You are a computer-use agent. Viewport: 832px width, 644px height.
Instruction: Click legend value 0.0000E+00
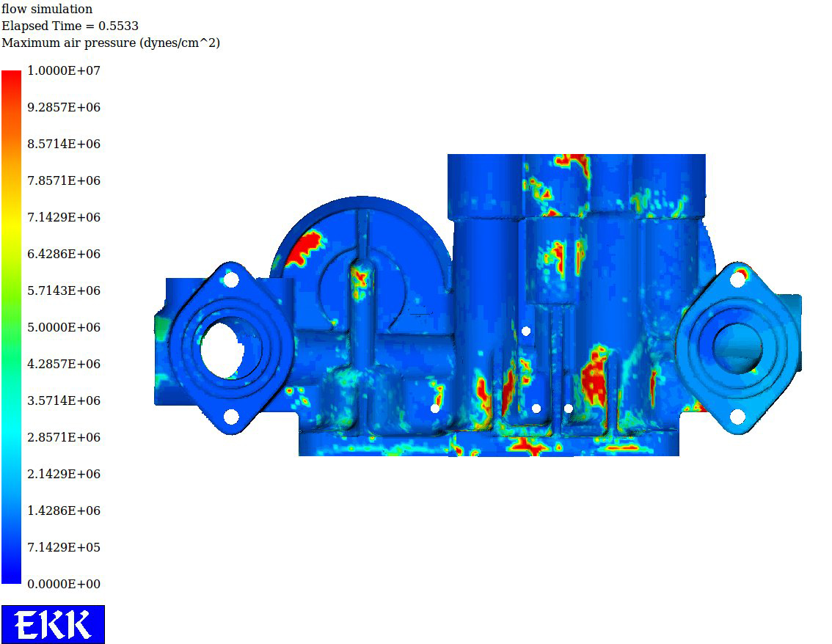pos(64,584)
